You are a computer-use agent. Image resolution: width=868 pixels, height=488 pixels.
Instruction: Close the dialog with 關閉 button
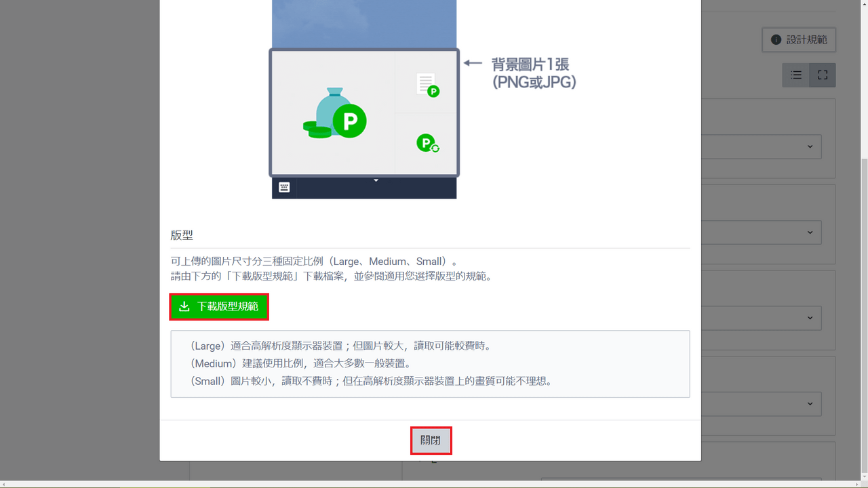click(x=431, y=441)
